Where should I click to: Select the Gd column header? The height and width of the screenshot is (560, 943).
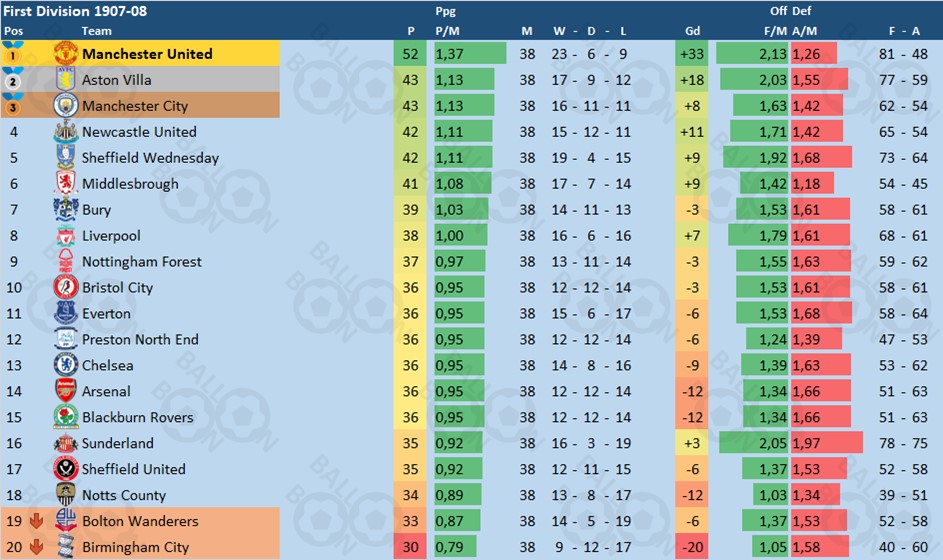692,31
